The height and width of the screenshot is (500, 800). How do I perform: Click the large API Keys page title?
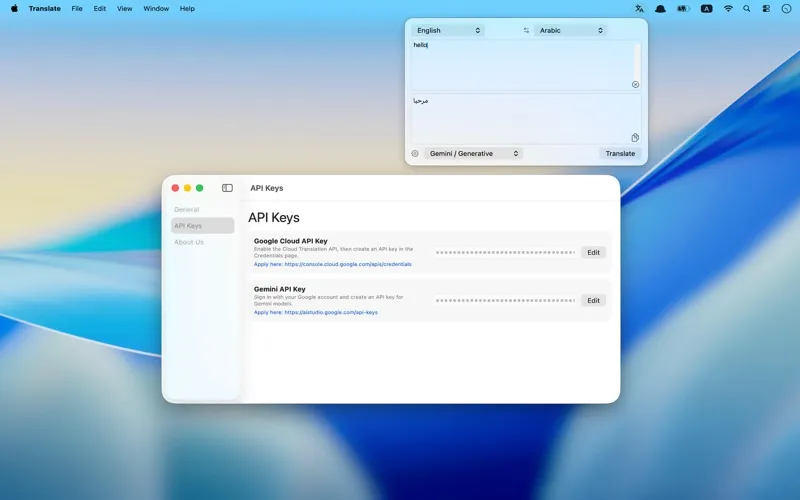click(274, 218)
